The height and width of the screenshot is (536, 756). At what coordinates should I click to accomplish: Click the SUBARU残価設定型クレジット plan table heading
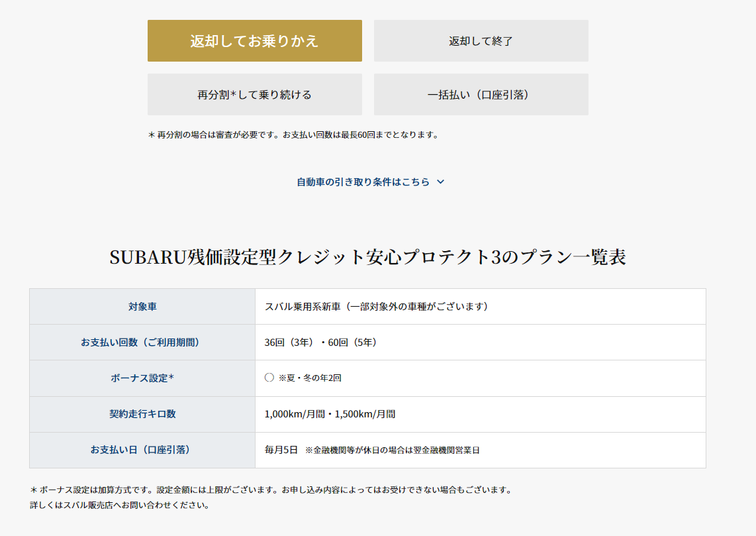pyautogui.click(x=367, y=257)
